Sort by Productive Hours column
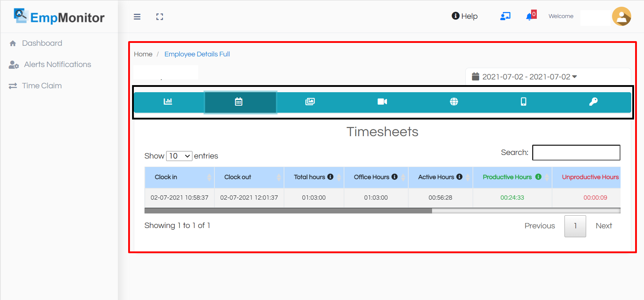This screenshot has width=644, height=300. pyautogui.click(x=512, y=177)
